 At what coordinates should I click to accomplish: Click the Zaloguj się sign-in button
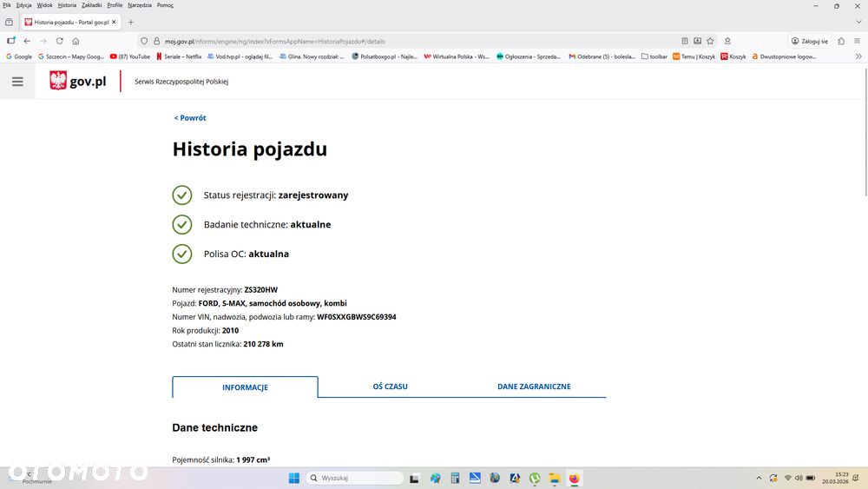810,41
